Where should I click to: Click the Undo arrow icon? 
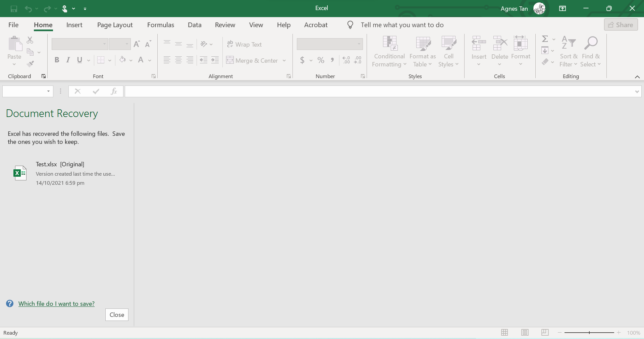coord(28,9)
